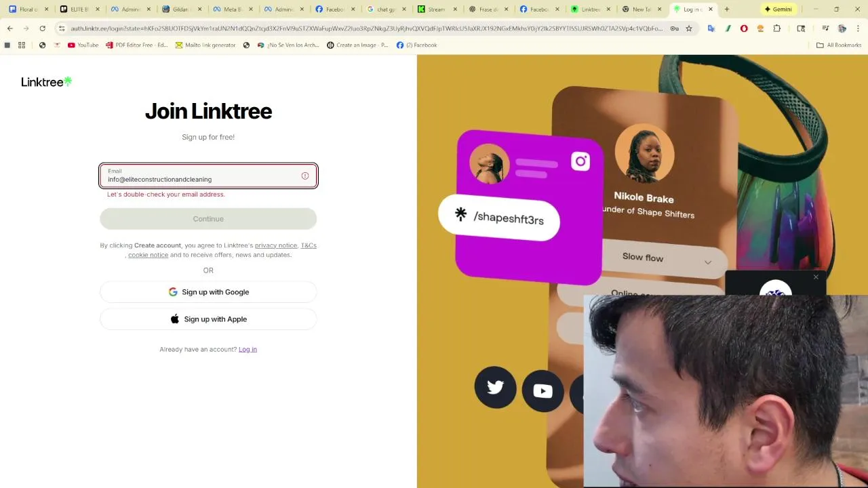Click the Linktree logo

pyautogui.click(x=46, y=82)
